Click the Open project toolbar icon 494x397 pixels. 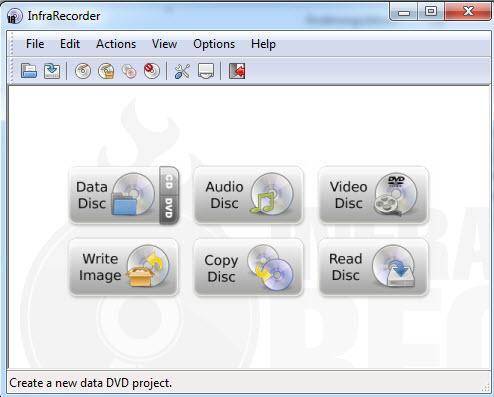tap(29, 71)
